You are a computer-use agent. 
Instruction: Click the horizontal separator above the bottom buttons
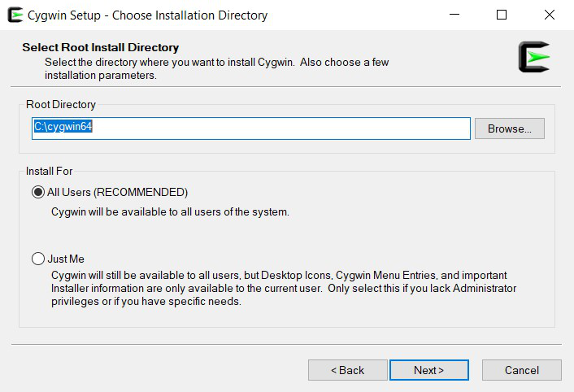[286, 344]
